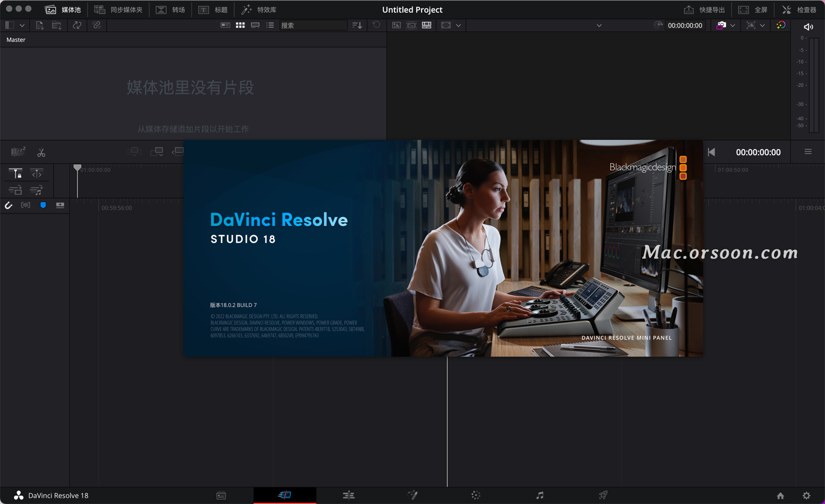Click the audio track options icon
The width and height of the screenshot is (825, 504).
37,190
